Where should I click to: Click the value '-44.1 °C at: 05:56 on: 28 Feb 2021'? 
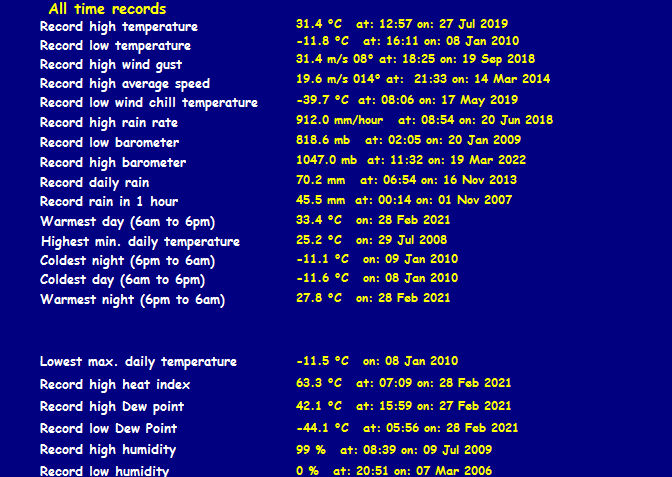(x=407, y=428)
